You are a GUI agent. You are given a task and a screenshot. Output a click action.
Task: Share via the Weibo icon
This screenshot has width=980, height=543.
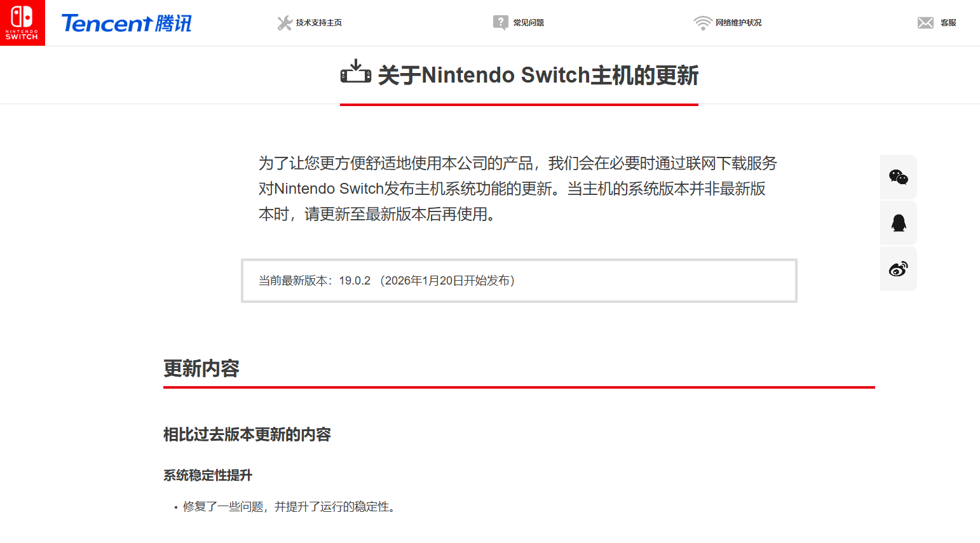tap(898, 269)
